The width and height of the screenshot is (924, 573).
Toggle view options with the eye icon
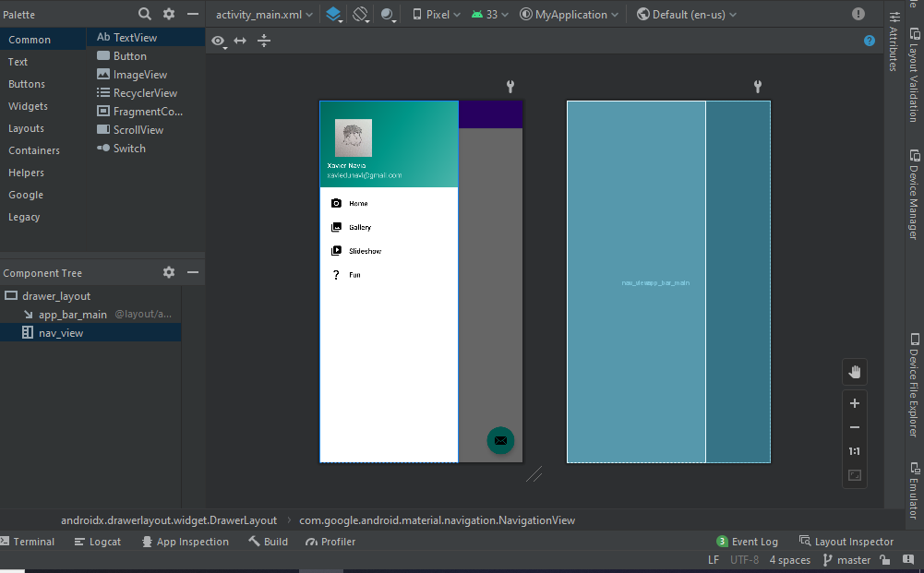[x=218, y=41]
